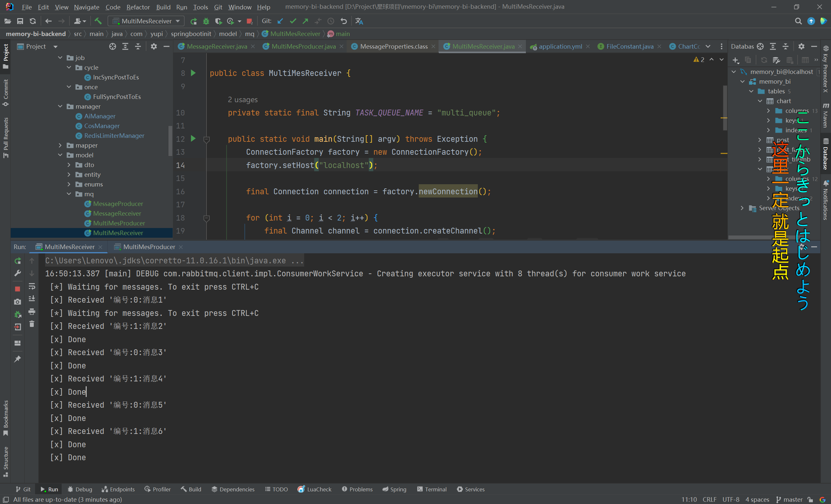Expand the dto folder
831x504 pixels.
point(69,165)
